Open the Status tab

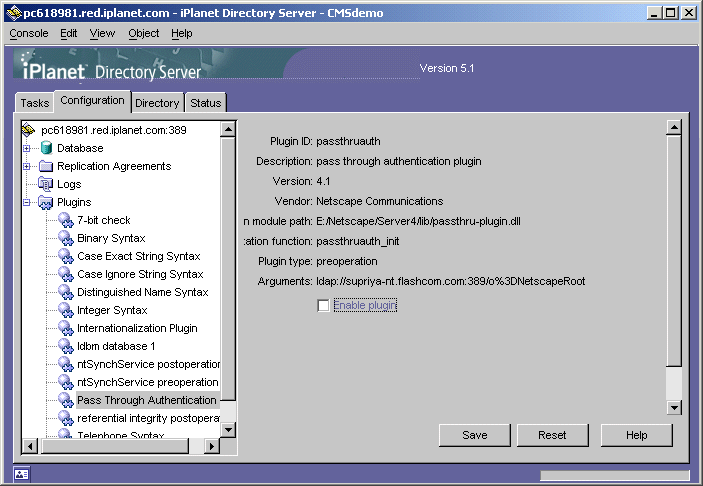click(x=206, y=103)
